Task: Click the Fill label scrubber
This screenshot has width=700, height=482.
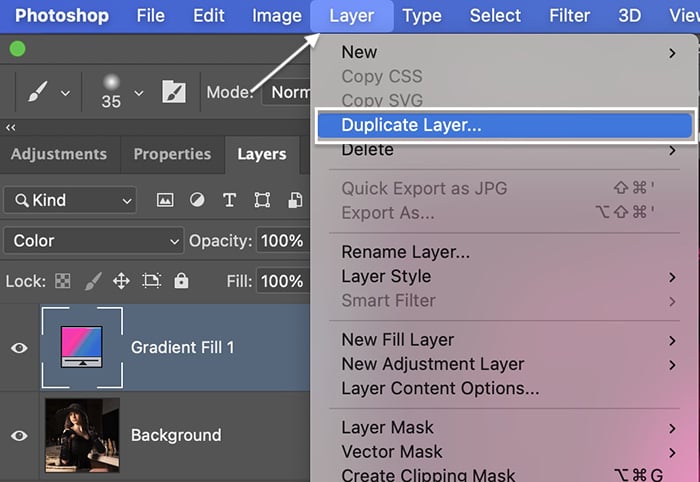Action: pos(239,281)
